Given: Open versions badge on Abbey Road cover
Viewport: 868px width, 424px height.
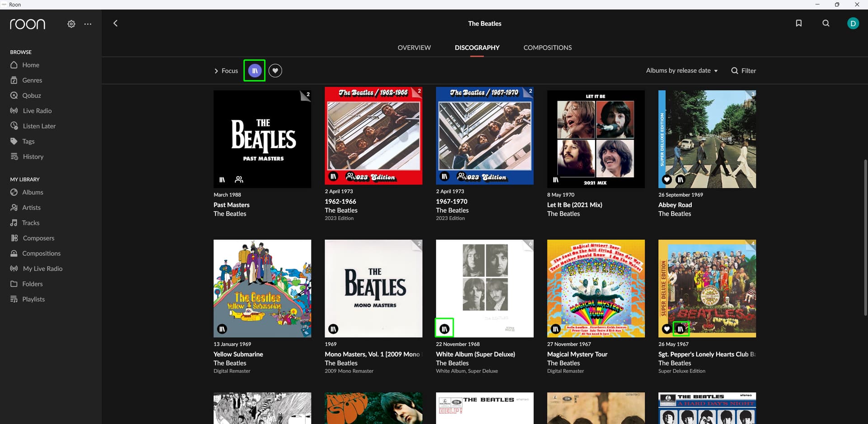Looking at the screenshot, I should pos(751,95).
